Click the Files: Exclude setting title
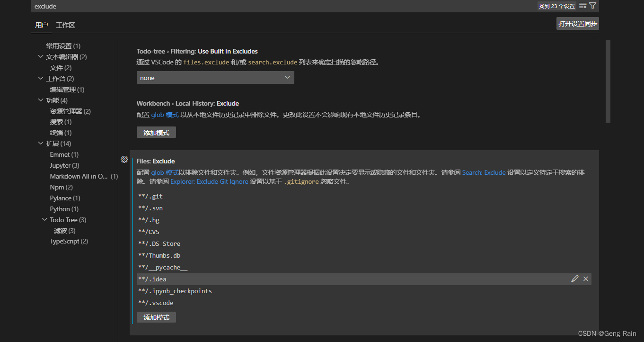Image resolution: width=644 pixels, height=342 pixels. (156, 161)
